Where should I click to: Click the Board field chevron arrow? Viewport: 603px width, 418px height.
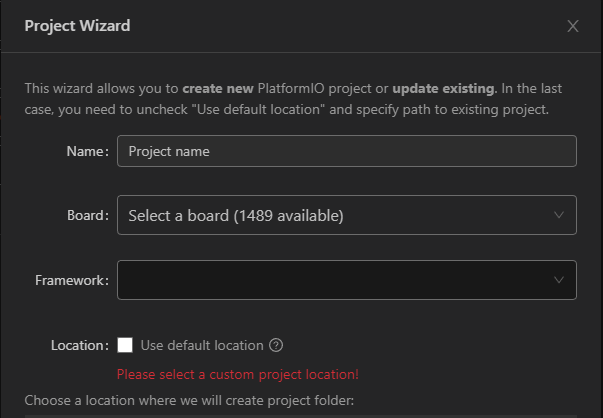tap(559, 215)
